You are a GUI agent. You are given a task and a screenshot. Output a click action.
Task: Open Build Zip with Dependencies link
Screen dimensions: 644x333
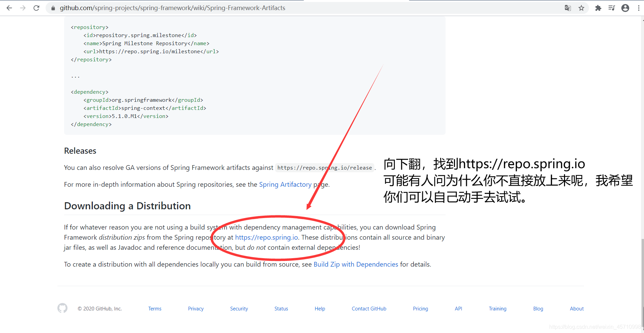tap(356, 264)
